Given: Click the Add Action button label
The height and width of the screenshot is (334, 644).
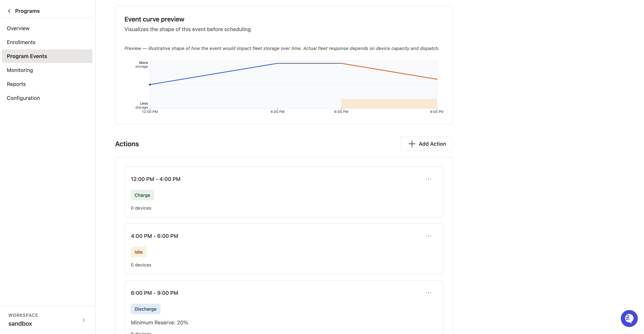Looking at the screenshot, I should (x=432, y=144).
